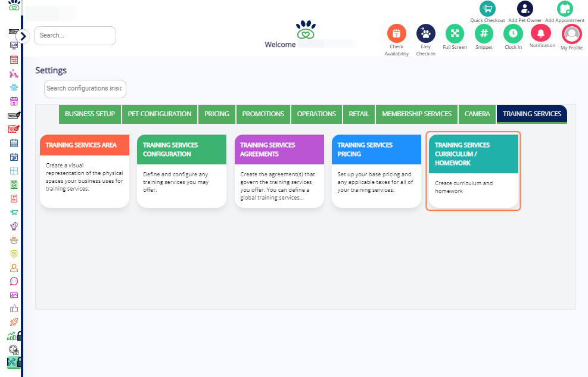Click the red calendar with whistle sidebar icon
Screen dimensions: 588x377
(x=14, y=129)
